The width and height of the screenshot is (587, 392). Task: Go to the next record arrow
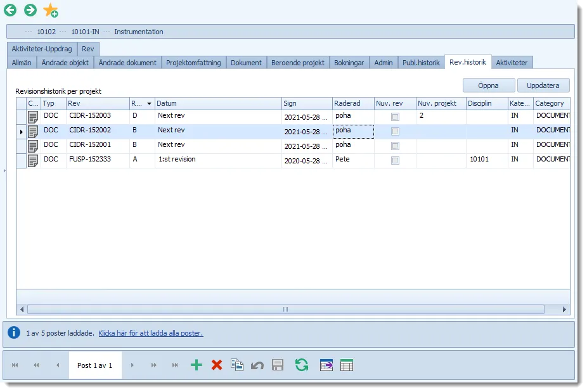tap(132, 365)
